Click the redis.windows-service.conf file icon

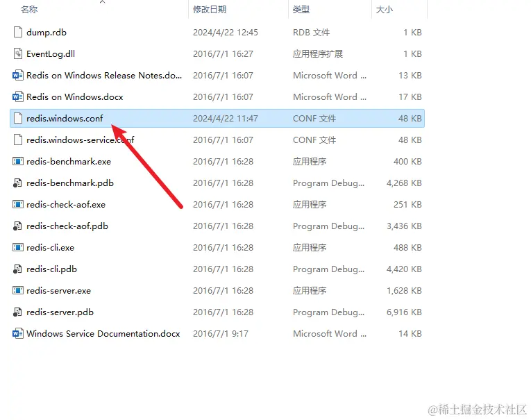tap(17, 140)
